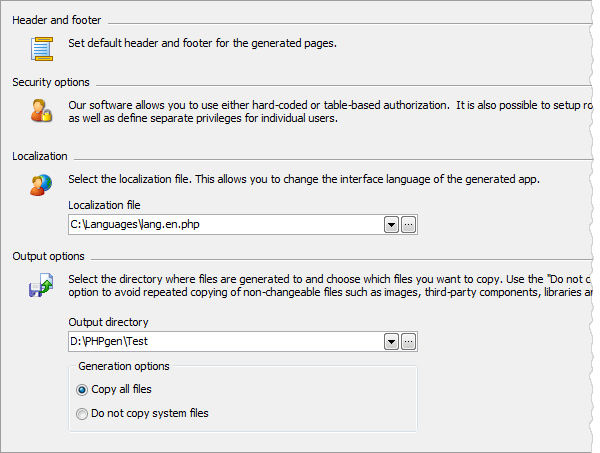Viewport: 600px width, 453px height.
Task: Select the Copy all files option
Action: pos(82,390)
